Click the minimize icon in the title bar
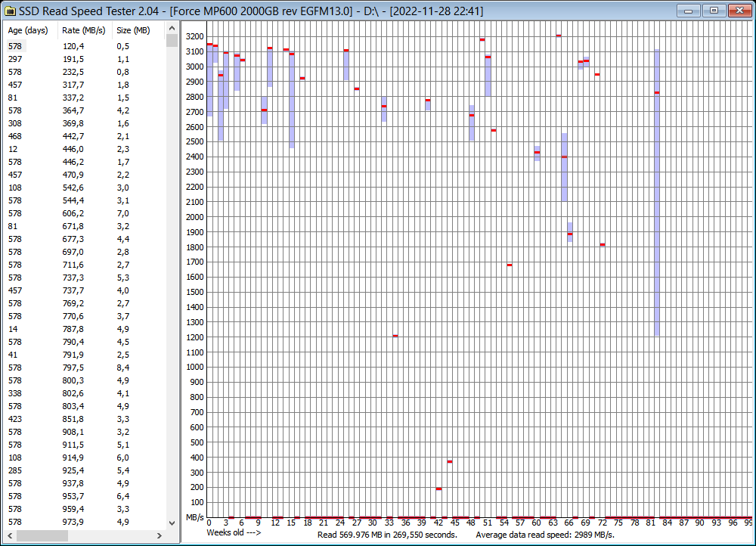This screenshot has width=756, height=546. coord(688,11)
